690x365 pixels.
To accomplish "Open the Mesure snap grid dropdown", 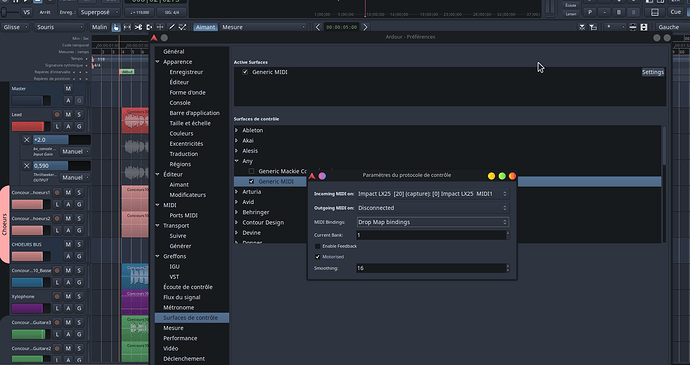I will pyautogui.click(x=263, y=27).
